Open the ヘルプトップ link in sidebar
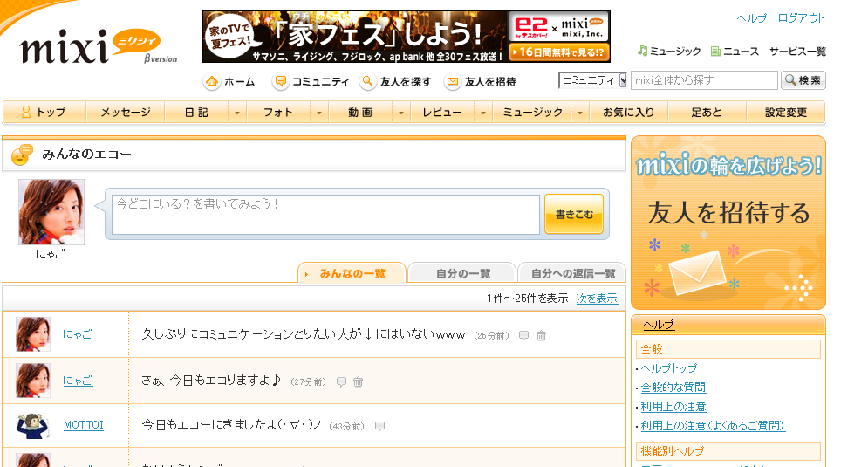Screen dimensions: 868x467 coord(669,368)
